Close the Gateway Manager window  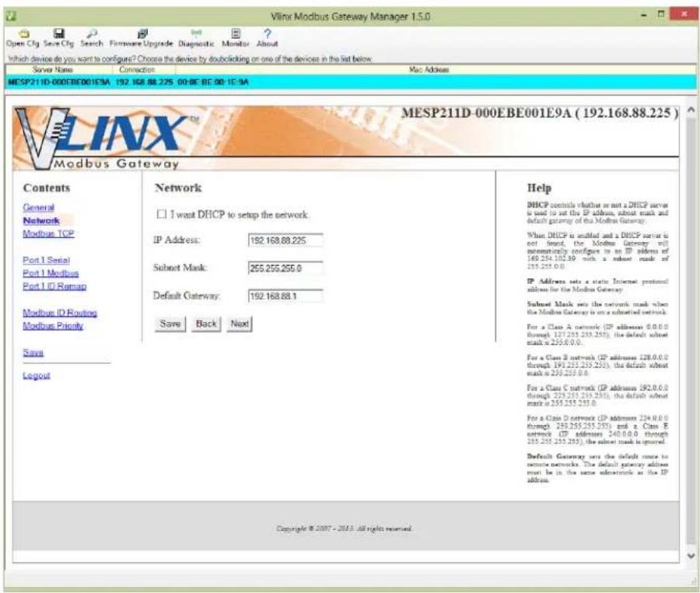684,15
